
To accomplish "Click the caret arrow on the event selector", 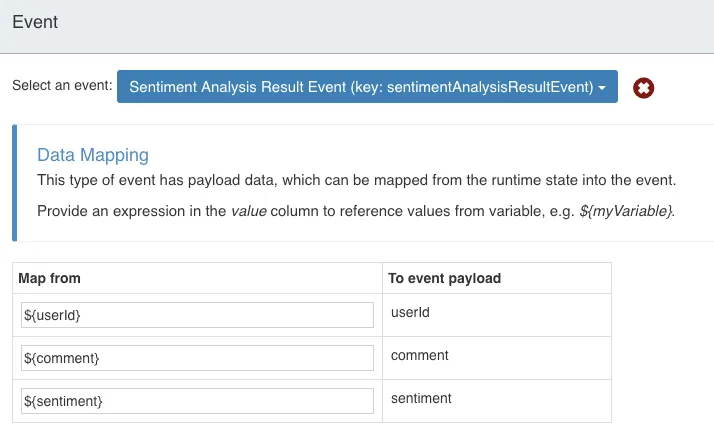I will 602,87.
